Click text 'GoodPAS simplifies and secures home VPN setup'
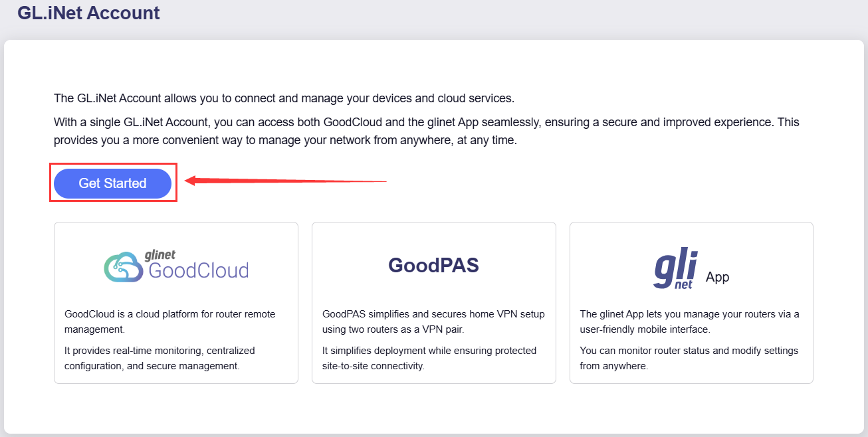This screenshot has height=437, width=868. pyautogui.click(x=433, y=314)
